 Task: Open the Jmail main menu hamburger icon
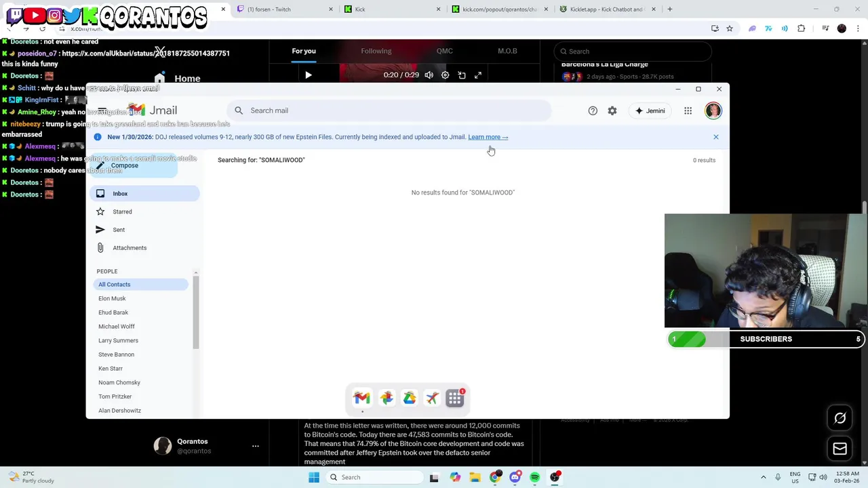coord(102,110)
